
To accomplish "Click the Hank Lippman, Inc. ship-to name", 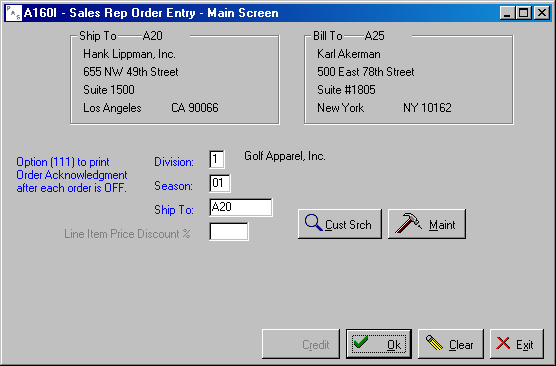I will (129, 54).
